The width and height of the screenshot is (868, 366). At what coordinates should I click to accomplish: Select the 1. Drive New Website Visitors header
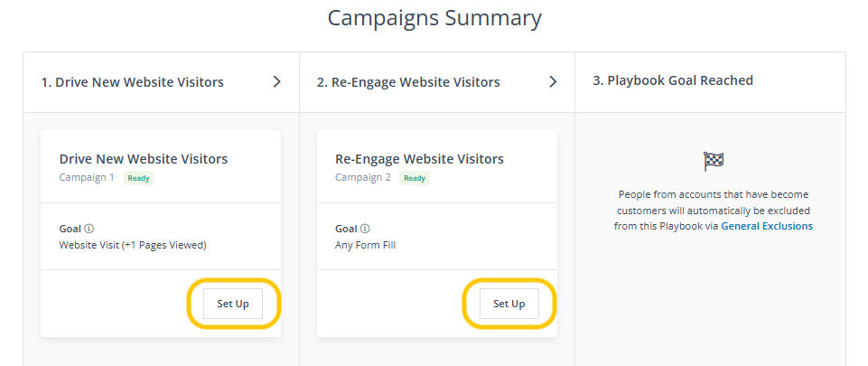(x=133, y=82)
